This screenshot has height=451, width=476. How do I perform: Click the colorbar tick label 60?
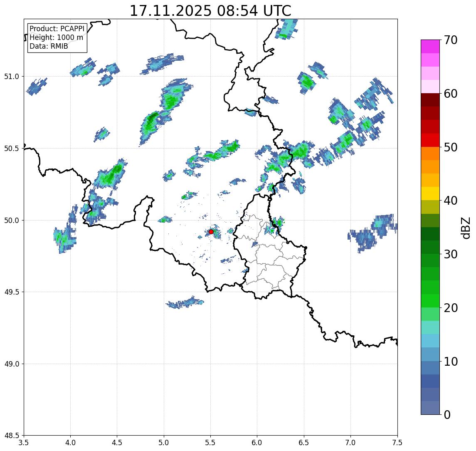451,94
